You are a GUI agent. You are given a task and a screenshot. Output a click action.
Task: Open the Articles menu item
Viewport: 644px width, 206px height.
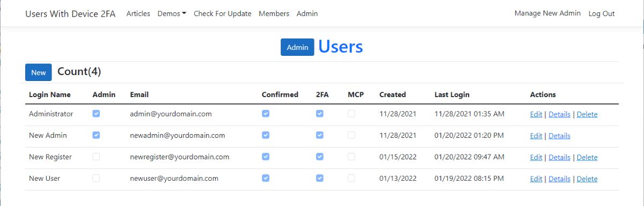pyautogui.click(x=138, y=14)
